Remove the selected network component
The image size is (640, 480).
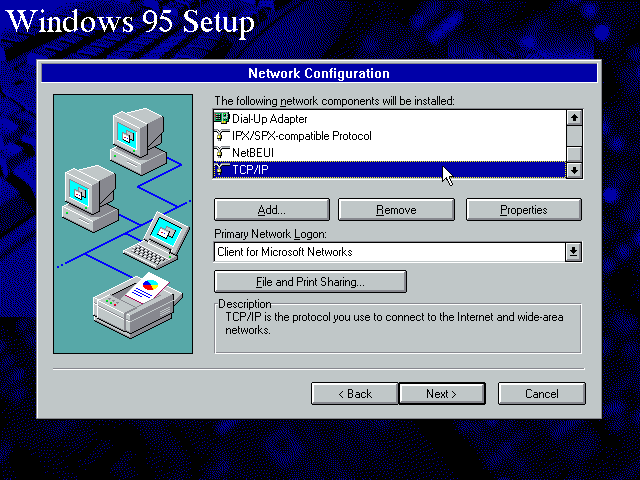[396, 210]
